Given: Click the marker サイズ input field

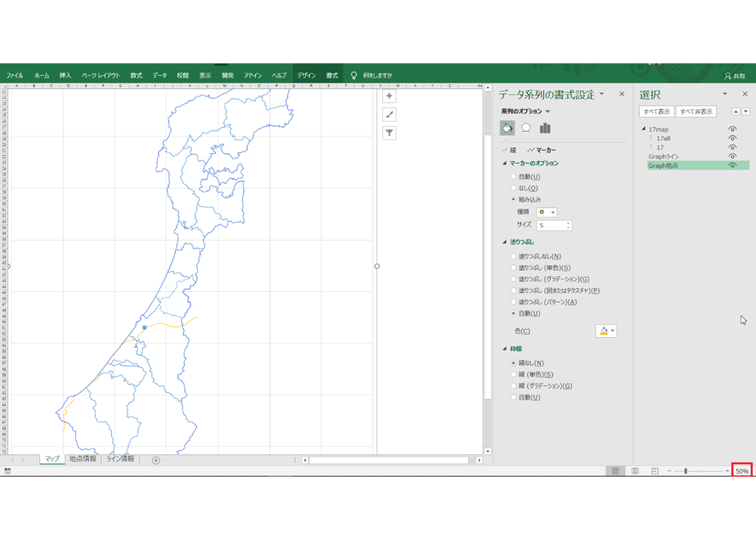Looking at the screenshot, I should (x=551, y=225).
